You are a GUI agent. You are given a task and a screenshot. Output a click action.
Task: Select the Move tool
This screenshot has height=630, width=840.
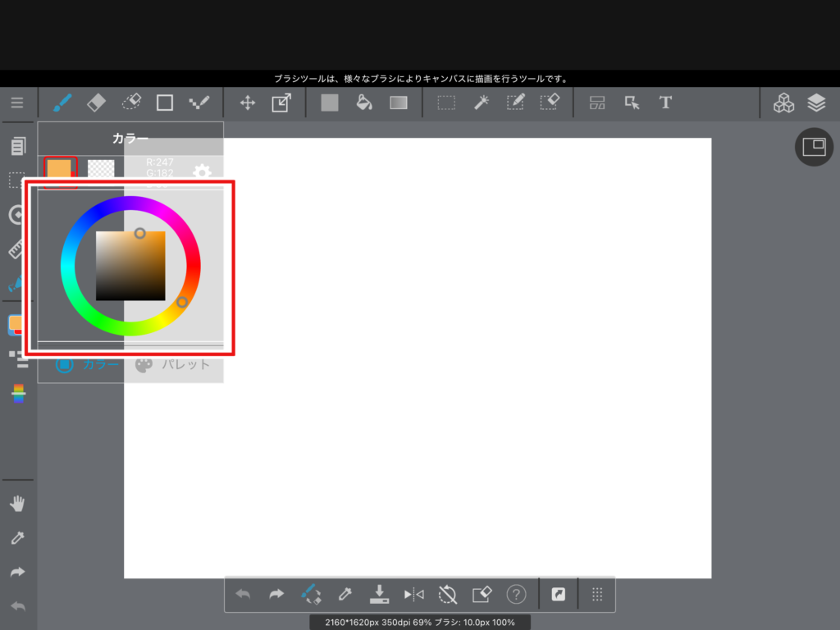(x=247, y=103)
